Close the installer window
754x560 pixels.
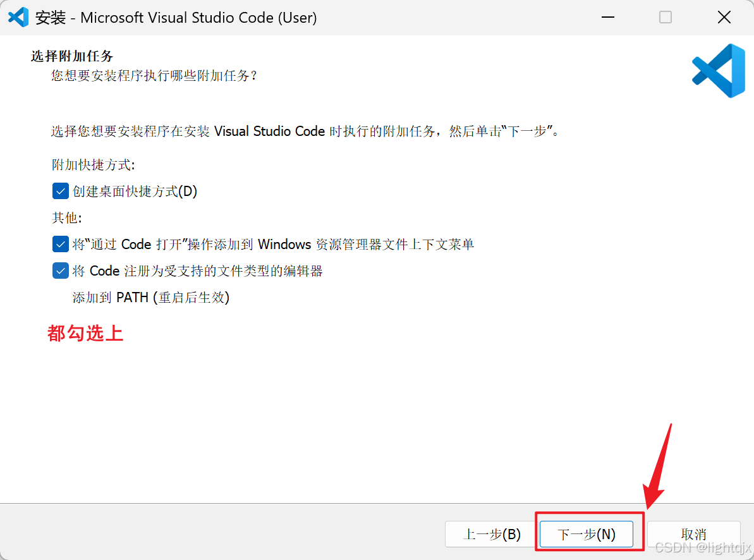(724, 17)
